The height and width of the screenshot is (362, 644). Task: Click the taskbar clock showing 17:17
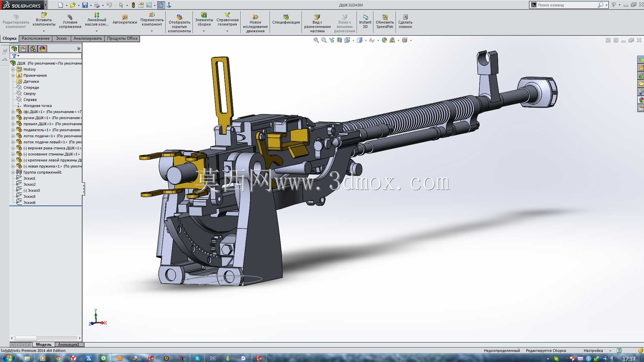click(x=629, y=359)
